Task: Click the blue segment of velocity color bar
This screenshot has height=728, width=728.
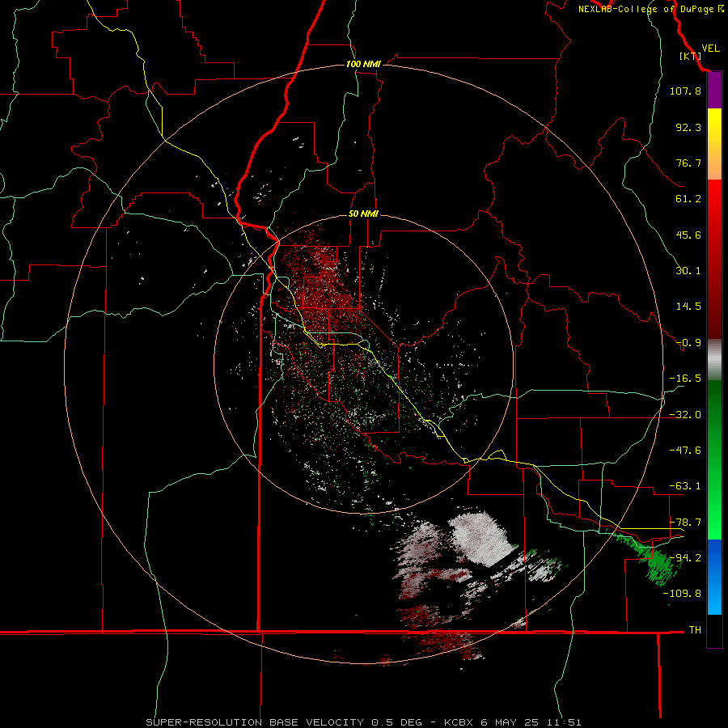Action: coord(714,577)
